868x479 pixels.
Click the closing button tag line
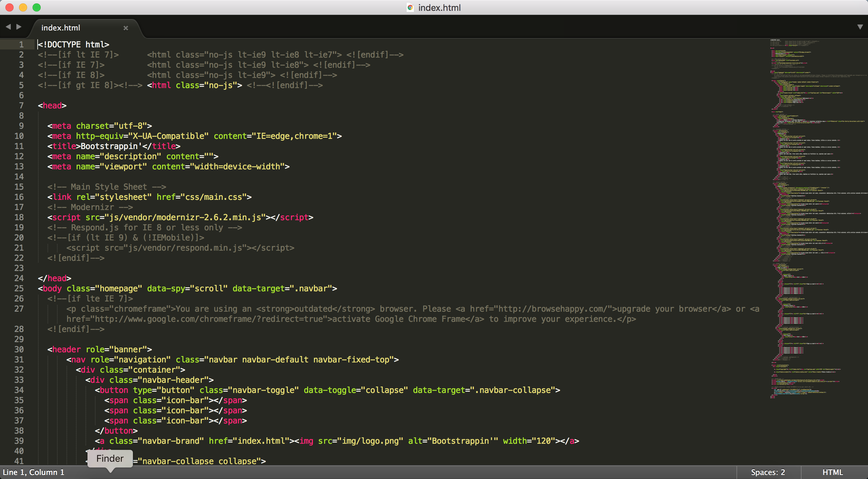pos(116,431)
